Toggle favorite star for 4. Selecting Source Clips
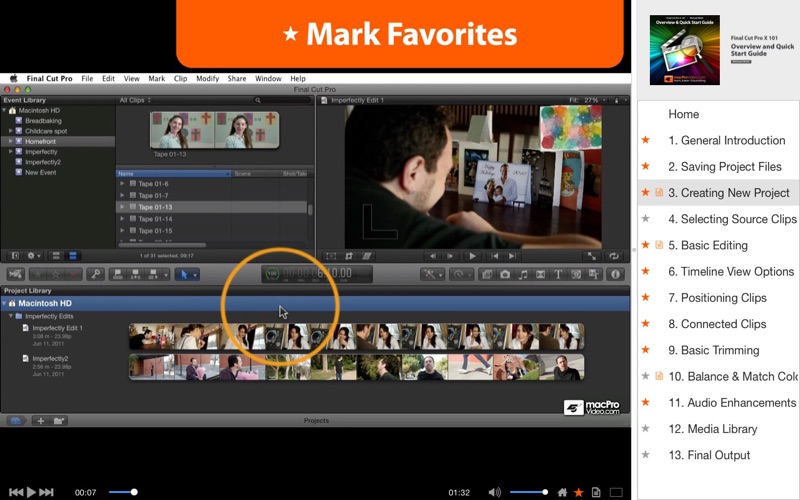 pos(645,219)
